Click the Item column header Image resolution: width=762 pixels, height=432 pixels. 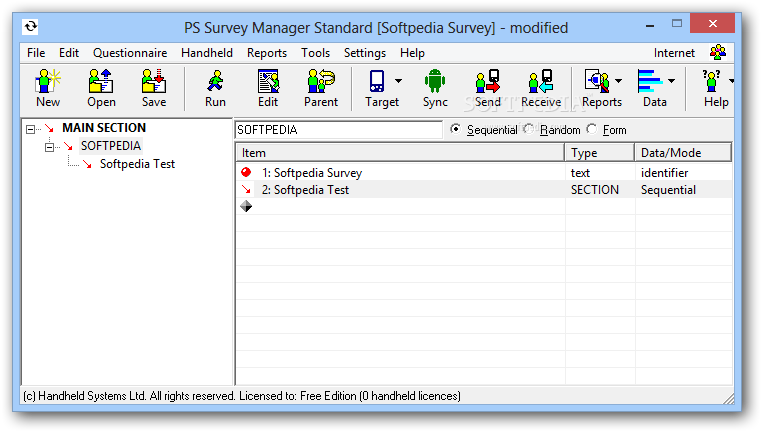tap(400, 153)
